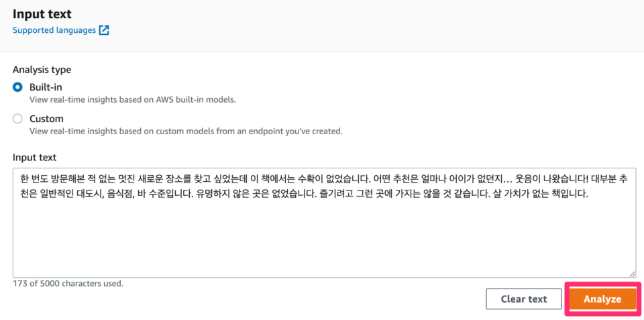Open the Supported languages link
The height and width of the screenshot is (320, 644).
coord(54,30)
